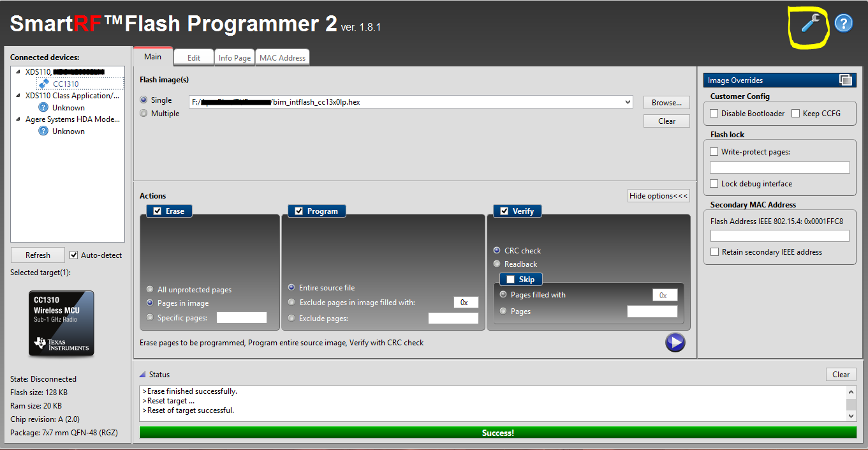Viewport: 868px width, 450px height.
Task: Click the Specific pages input field
Action: pos(242,317)
